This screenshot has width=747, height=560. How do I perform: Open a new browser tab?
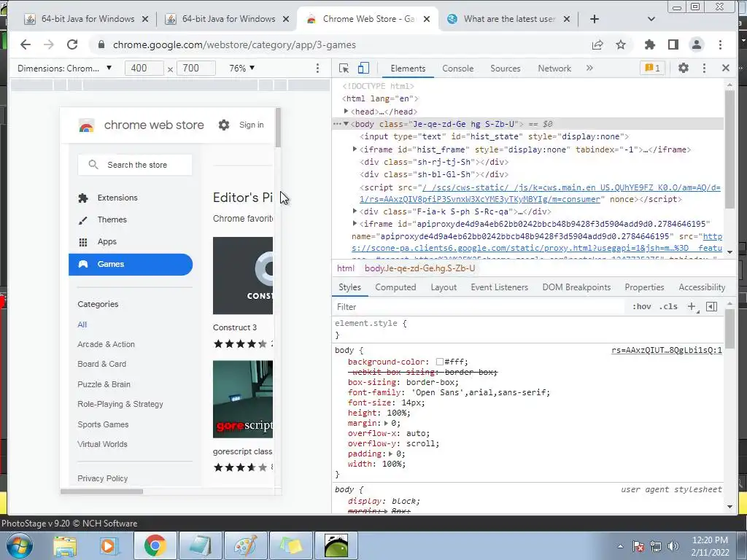(x=595, y=19)
